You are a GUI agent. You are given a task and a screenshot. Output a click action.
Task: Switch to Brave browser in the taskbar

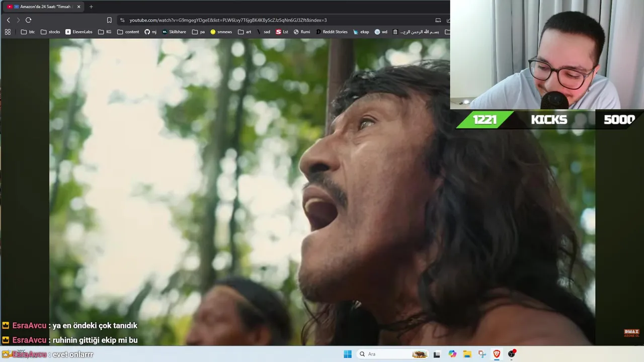[x=497, y=354]
